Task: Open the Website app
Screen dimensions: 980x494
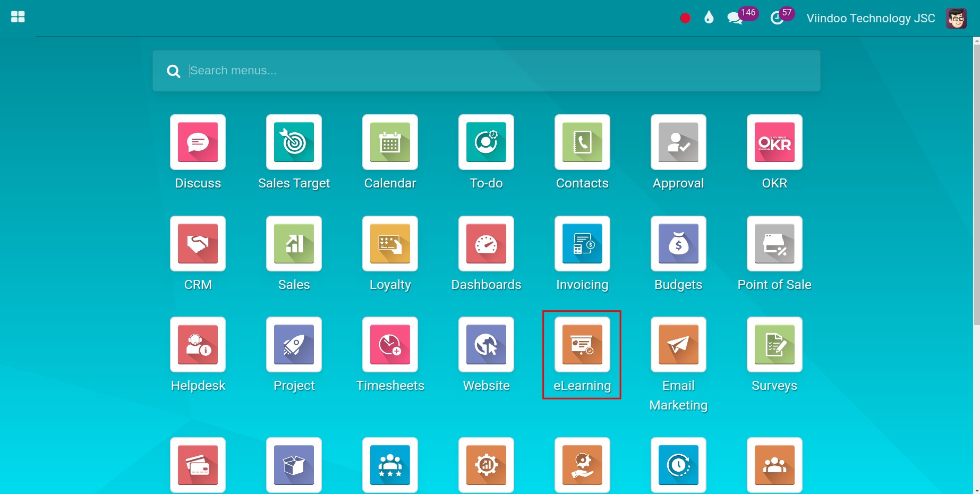Action: pyautogui.click(x=486, y=344)
